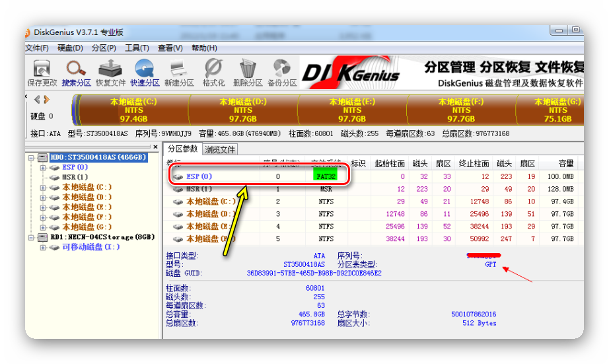The image size is (609, 364).
Task: Expand the 可移动磁盘 (I:) tree node
Action: [43, 248]
